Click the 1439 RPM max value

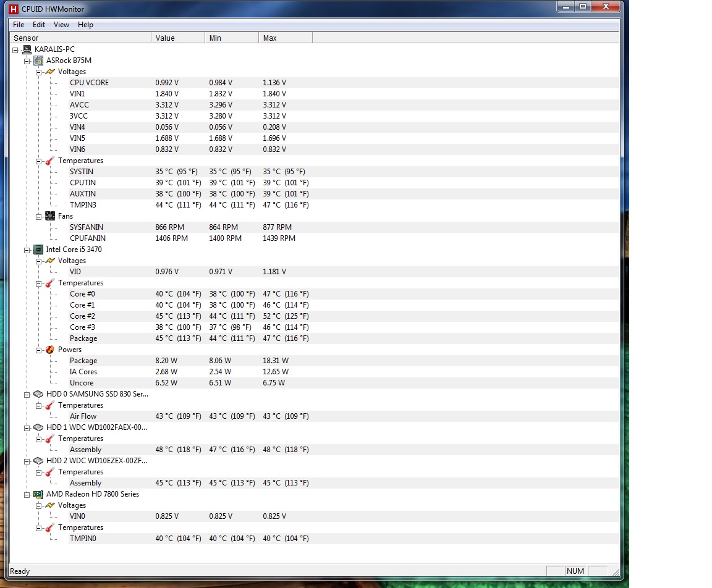click(279, 238)
